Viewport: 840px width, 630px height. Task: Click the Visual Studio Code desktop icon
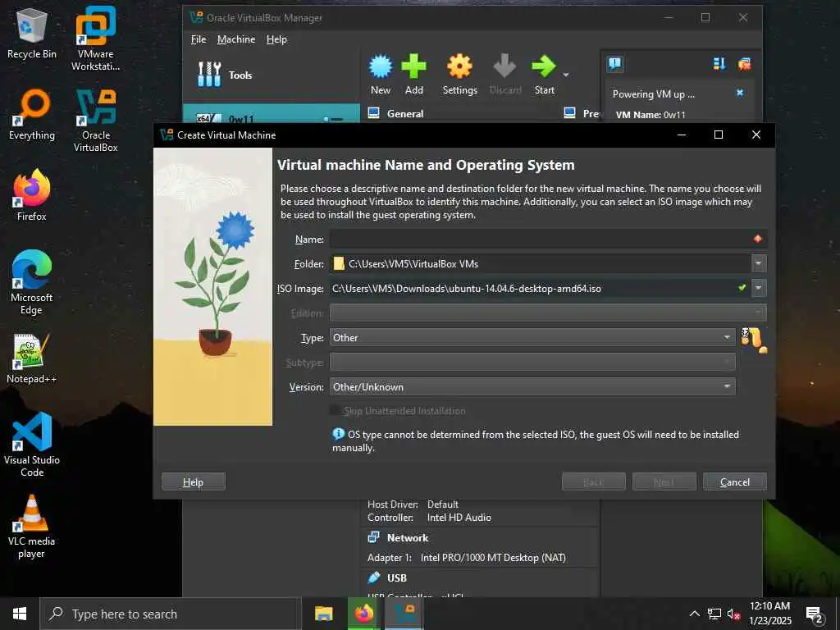pyautogui.click(x=32, y=445)
